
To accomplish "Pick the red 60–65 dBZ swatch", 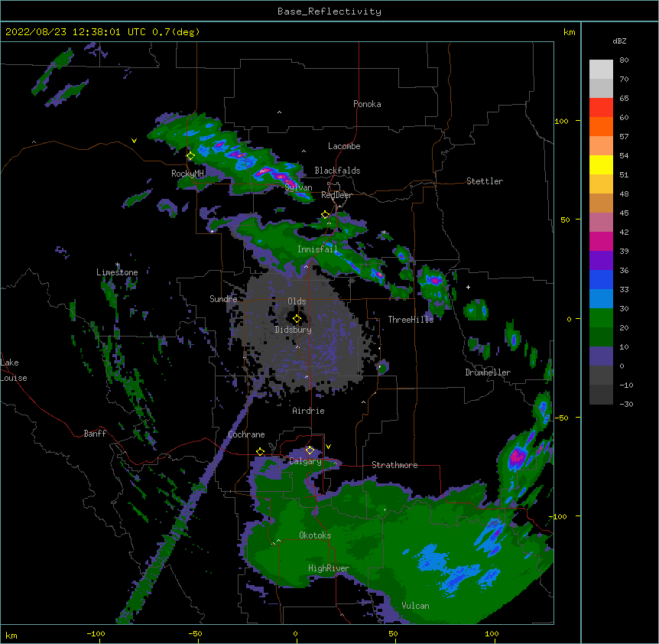I will (601, 107).
